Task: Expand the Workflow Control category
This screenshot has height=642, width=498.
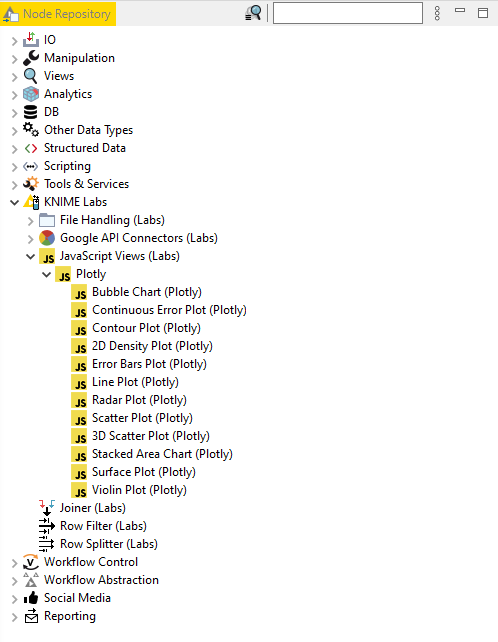Action: 14,563
